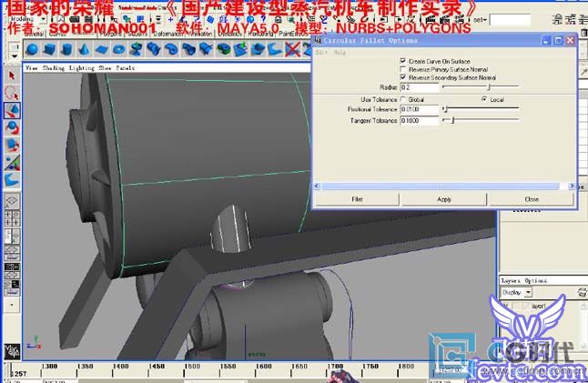Activate the Scale tool in toolbox
The image size is (588, 383).
tap(12, 145)
